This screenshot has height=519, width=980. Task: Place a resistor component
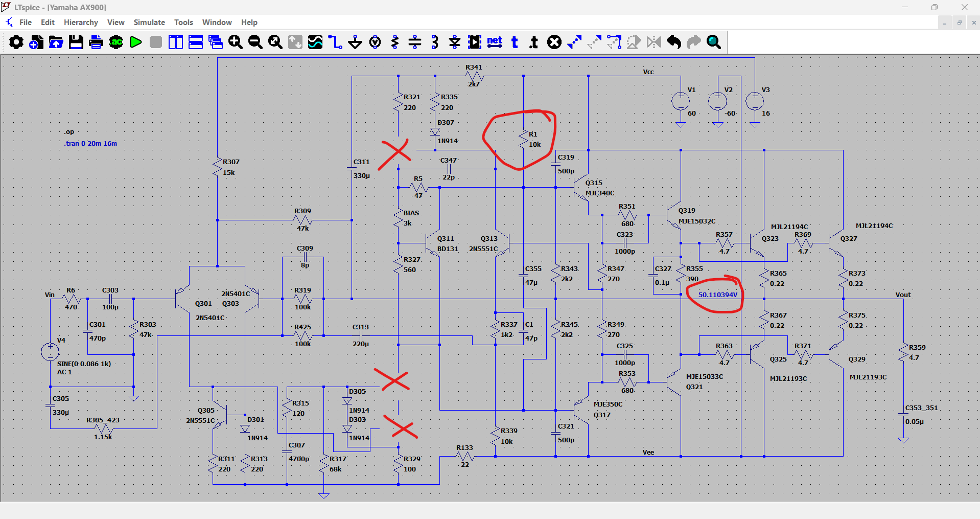[395, 42]
